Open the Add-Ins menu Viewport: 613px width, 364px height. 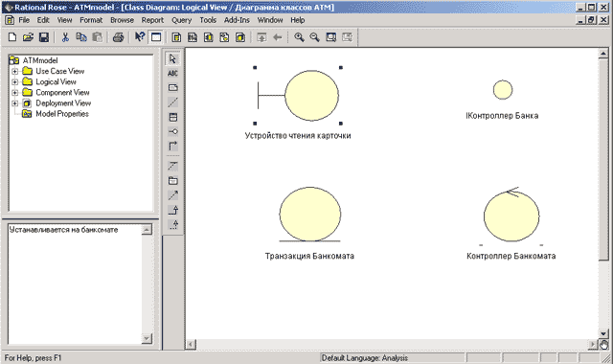tap(237, 20)
